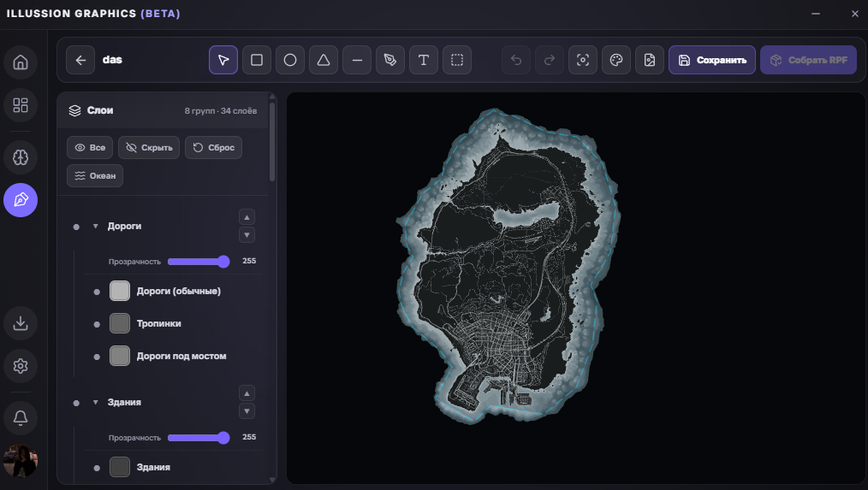Toggle visibility dot of Здания layer

pos(97,468)
